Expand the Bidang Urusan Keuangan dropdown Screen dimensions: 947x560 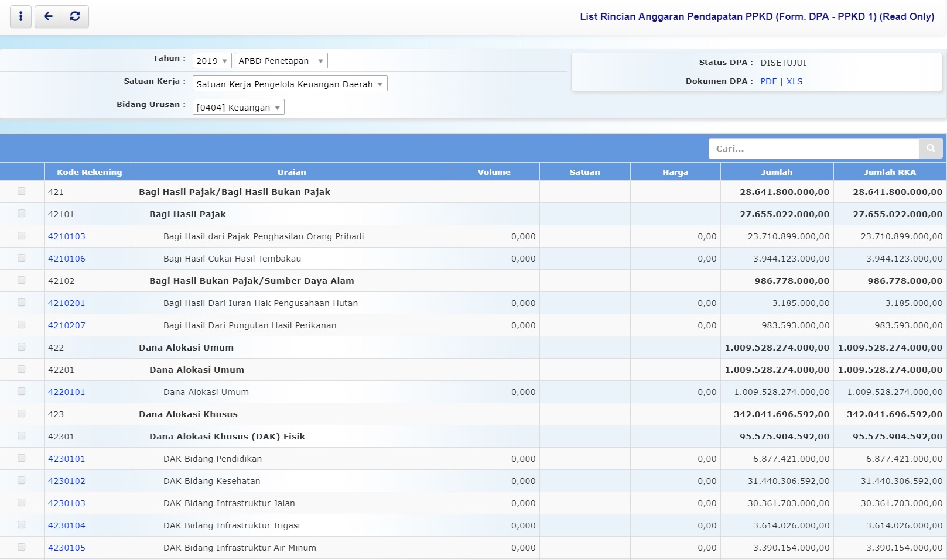(x=238, y=108)
